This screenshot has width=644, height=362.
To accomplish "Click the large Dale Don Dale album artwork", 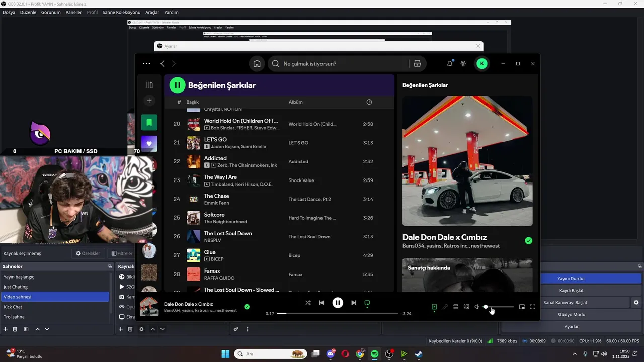I will point(467,161).
